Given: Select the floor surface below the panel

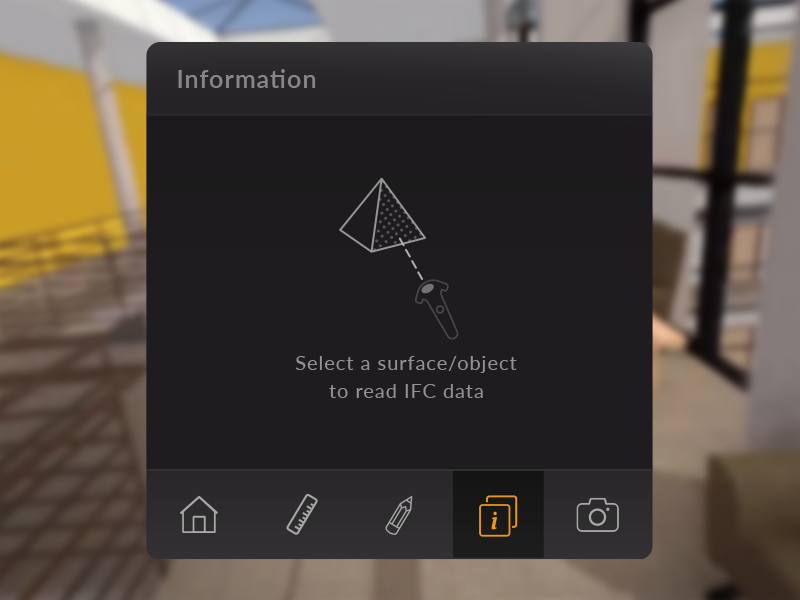Looking at the screenshot, I should pos(398,581).
